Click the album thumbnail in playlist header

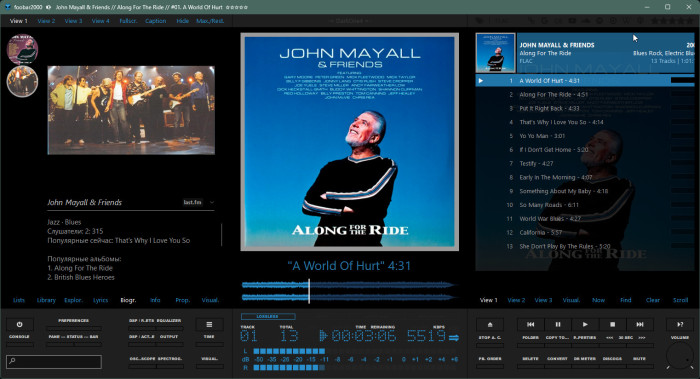(x=496, y=53)
